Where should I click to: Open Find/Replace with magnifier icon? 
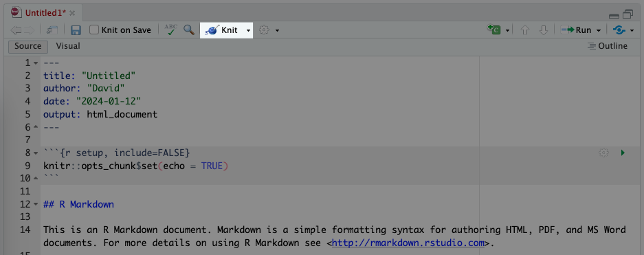pyautogui.click(x=189, y=30)
